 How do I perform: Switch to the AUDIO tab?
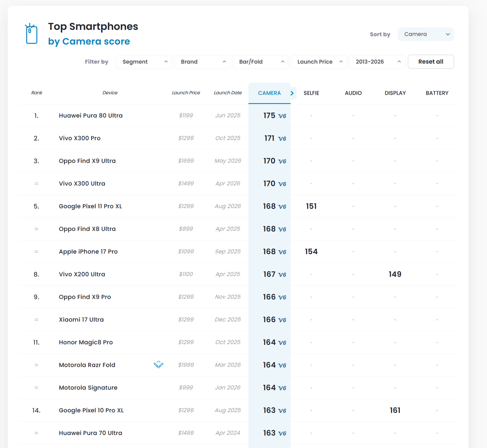[x=353, y=93]
